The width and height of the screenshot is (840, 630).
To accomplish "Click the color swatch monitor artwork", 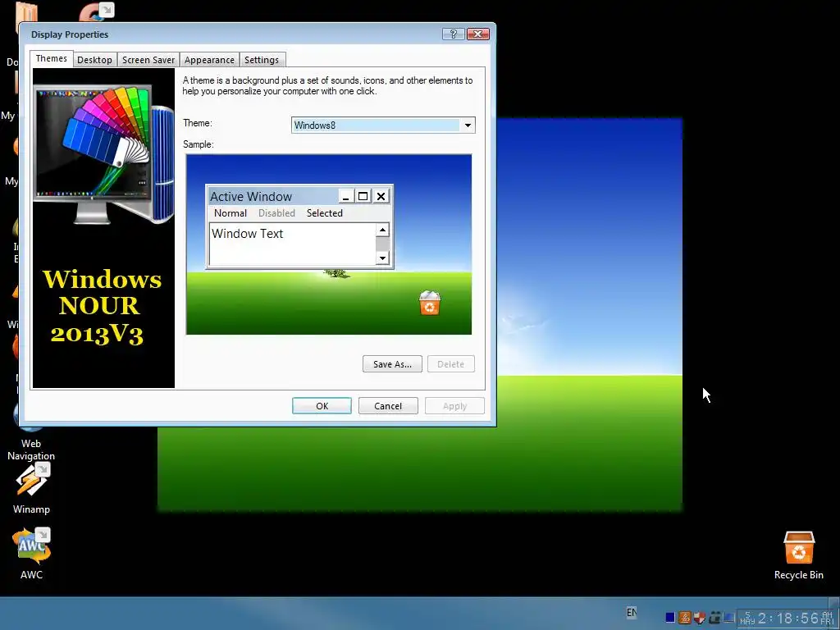I will (x=104, y=154).
